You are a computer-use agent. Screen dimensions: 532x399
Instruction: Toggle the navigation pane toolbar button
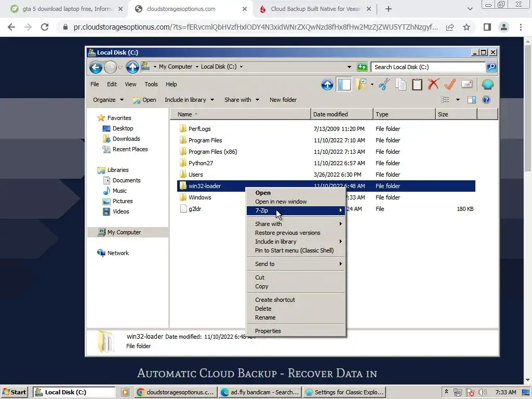pyautogui.click(x=344, y=85)
